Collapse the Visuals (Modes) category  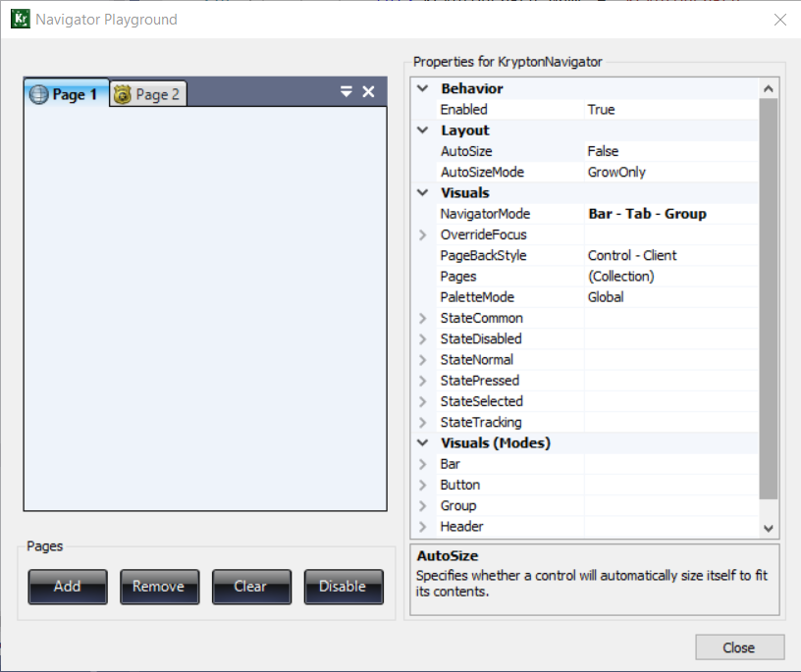pyautogui.click(x=422, y=442)
